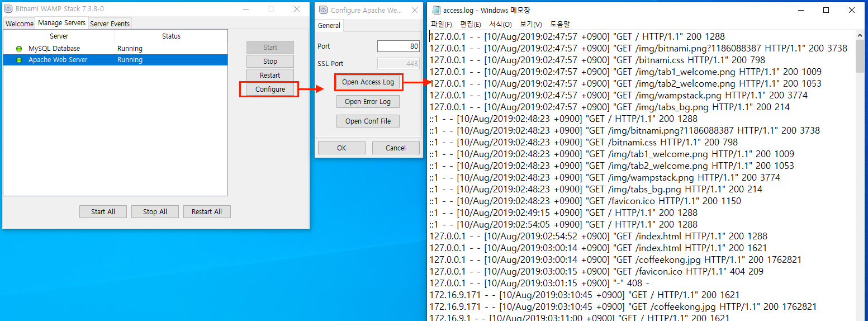Image resolution: width=868 pixels, height=321 pixels.
Task: Open the Apache access log
Action: pos(368,82)
